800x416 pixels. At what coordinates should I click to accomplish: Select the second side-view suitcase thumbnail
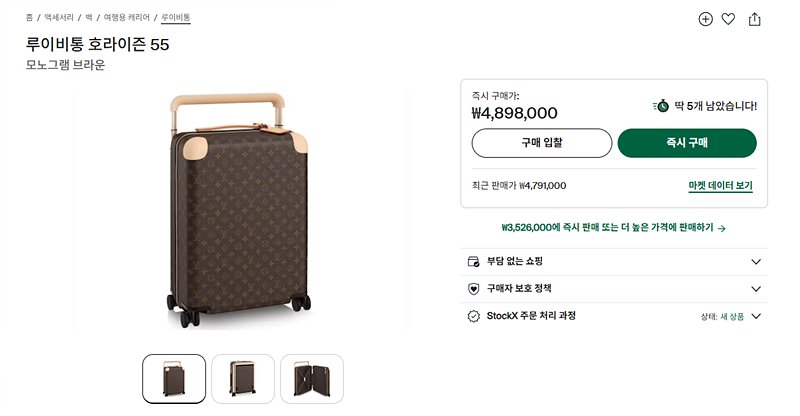243,379
